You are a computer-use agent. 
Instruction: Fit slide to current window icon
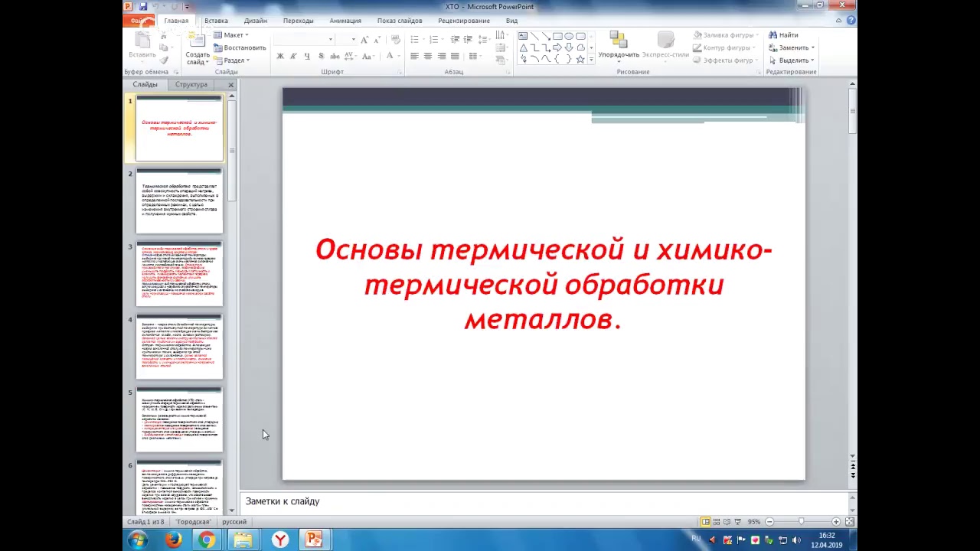tap(849, 522)
